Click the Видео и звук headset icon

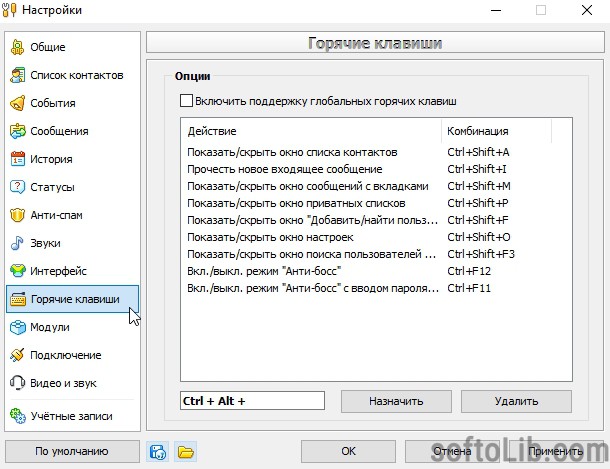point(18,383)
